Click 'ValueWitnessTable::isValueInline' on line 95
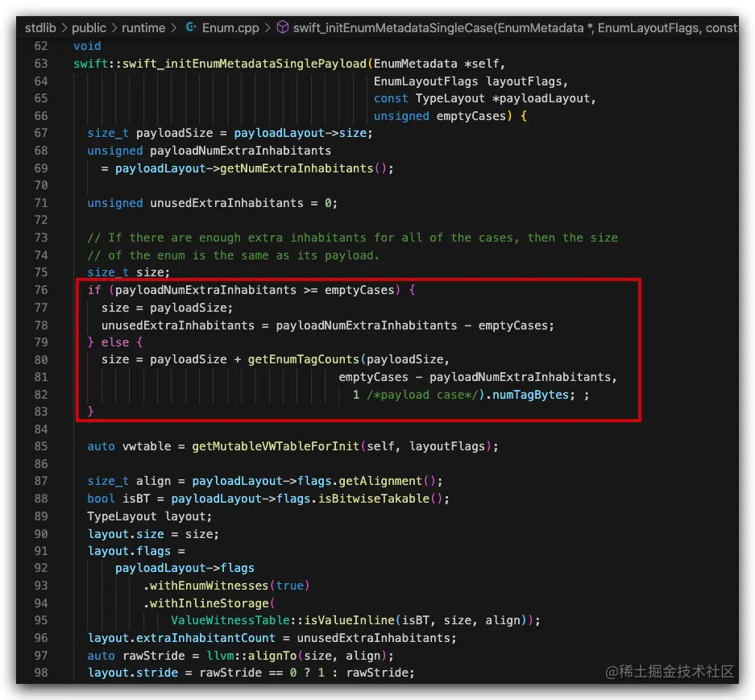The height and width of the screenshot is (700, 755). click(x=283, y=620)
